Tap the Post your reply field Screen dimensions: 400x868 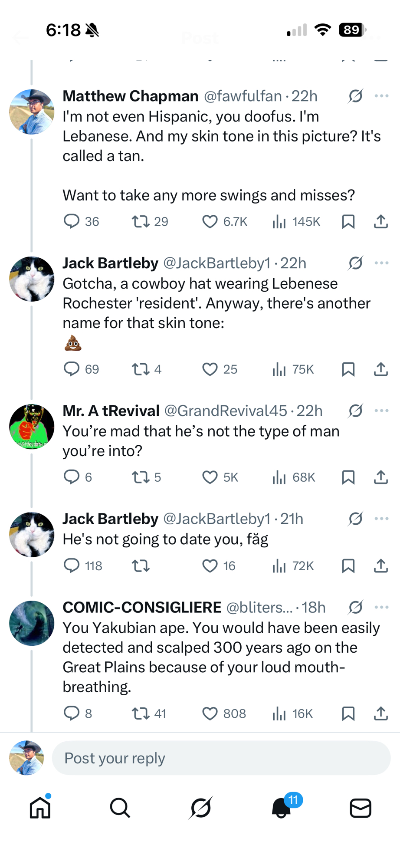tap(221, 758)
